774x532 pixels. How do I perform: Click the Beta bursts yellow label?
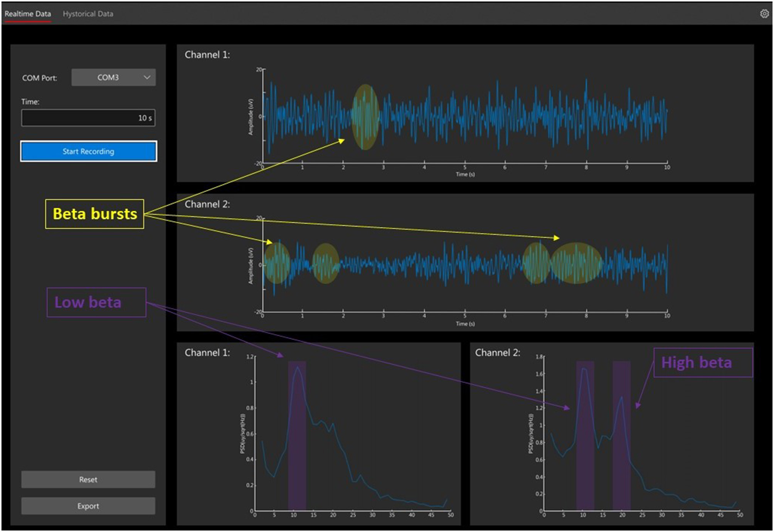[x=95, y=214]
